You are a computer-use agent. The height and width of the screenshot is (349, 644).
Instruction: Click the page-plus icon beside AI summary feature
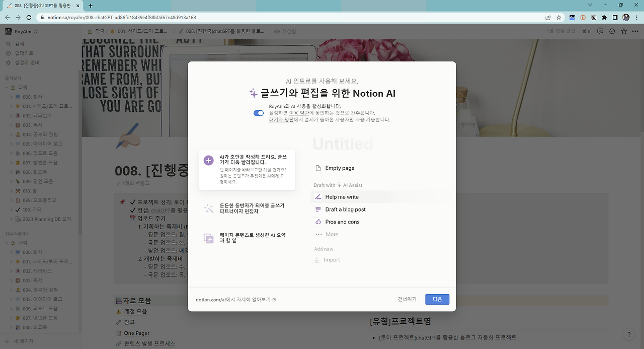coord(208,238)
